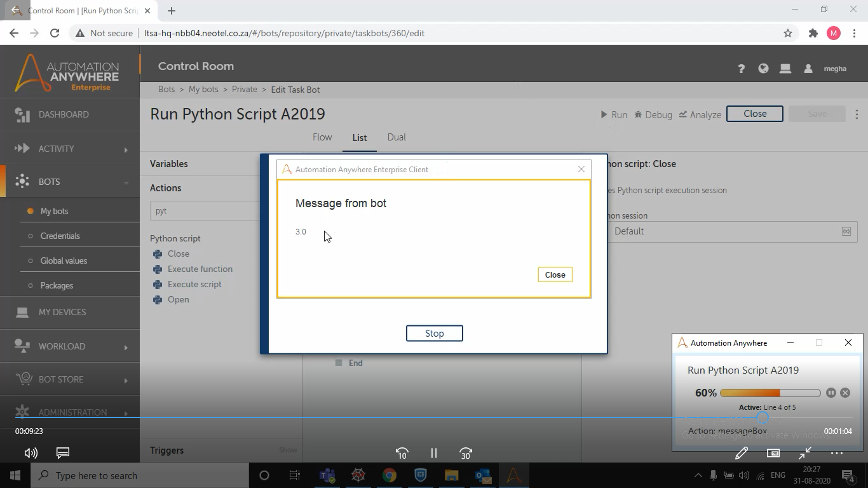Switch to the Dual view tab
868x488 pixels.
click(x=397, y=137)
